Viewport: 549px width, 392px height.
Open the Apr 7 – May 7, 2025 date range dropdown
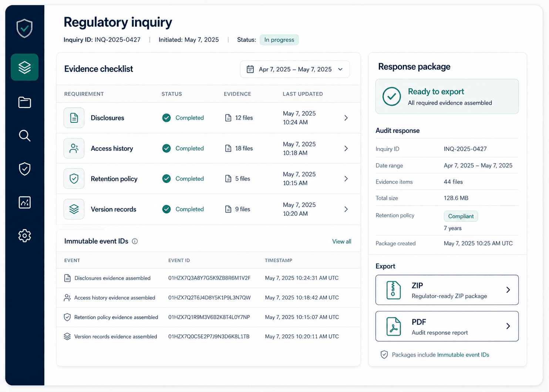point(295,69)
